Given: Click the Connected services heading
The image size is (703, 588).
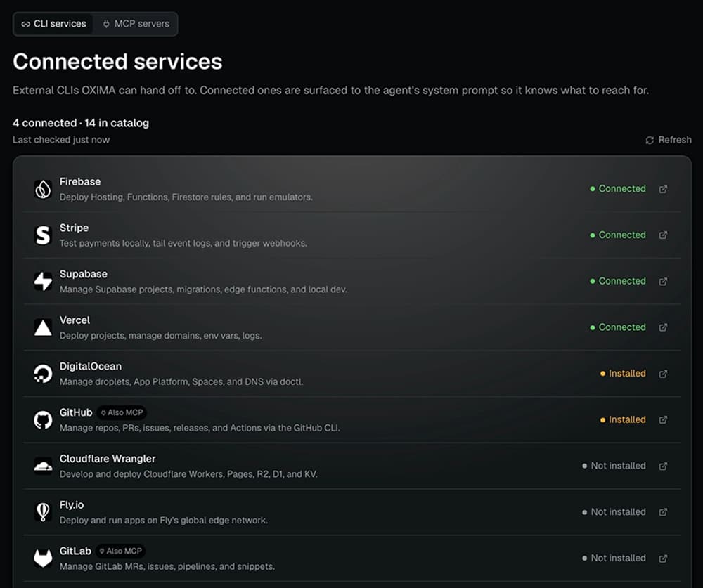Looking at the screenshot, I should [117, 61].
